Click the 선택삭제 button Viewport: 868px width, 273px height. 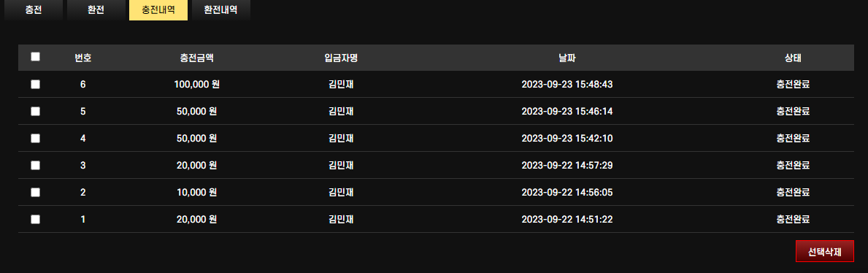point(824,251)
